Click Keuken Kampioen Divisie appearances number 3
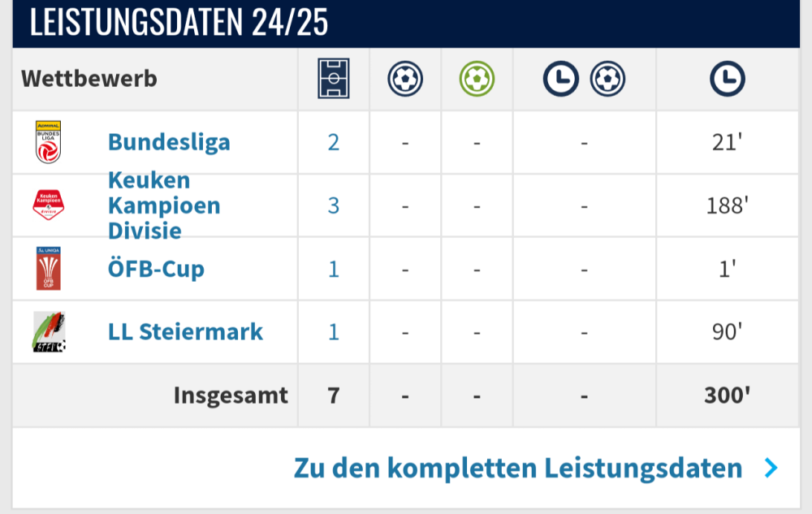Image resolution: width=812 pixels, height=514 pixels. coord(333,205)
